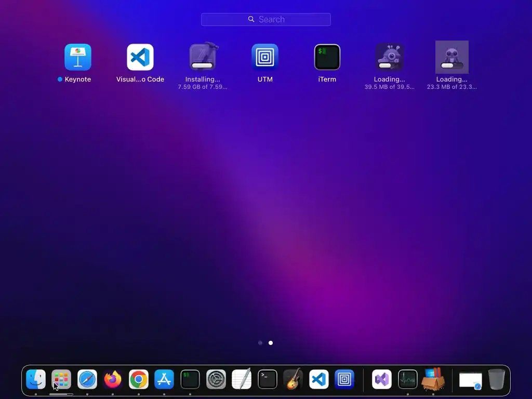Open System Preferences from the Dock

(x=216, y=379)
